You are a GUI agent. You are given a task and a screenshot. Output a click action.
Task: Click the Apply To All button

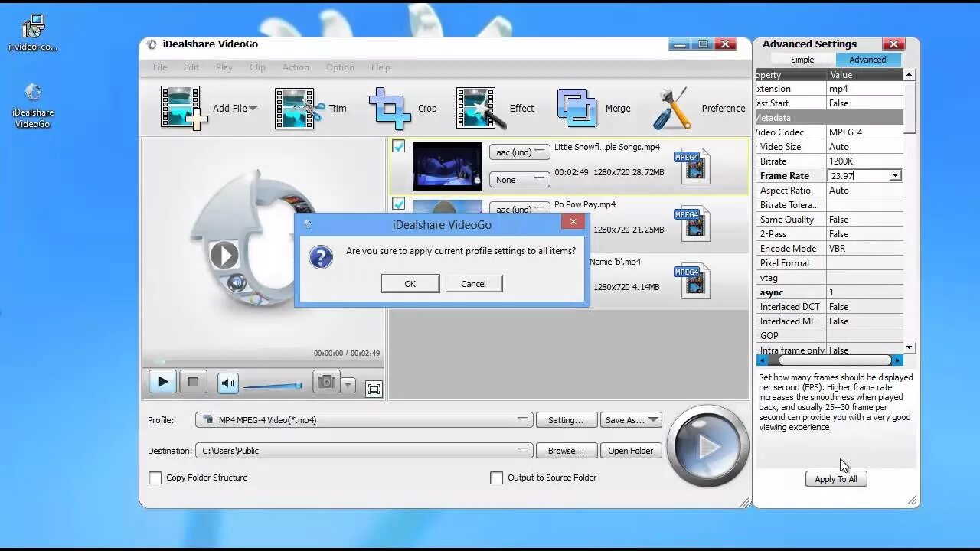point(835,479)
